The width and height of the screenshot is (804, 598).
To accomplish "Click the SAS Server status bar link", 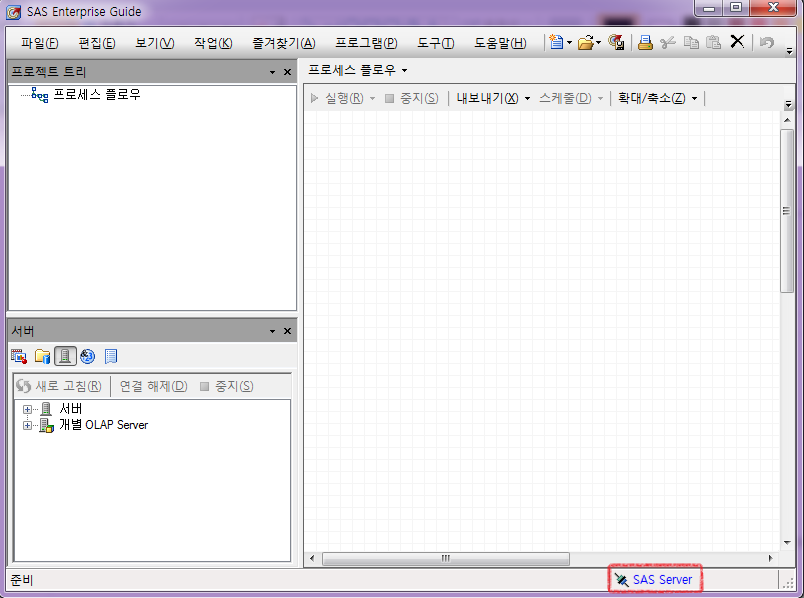I will [662, 580].
